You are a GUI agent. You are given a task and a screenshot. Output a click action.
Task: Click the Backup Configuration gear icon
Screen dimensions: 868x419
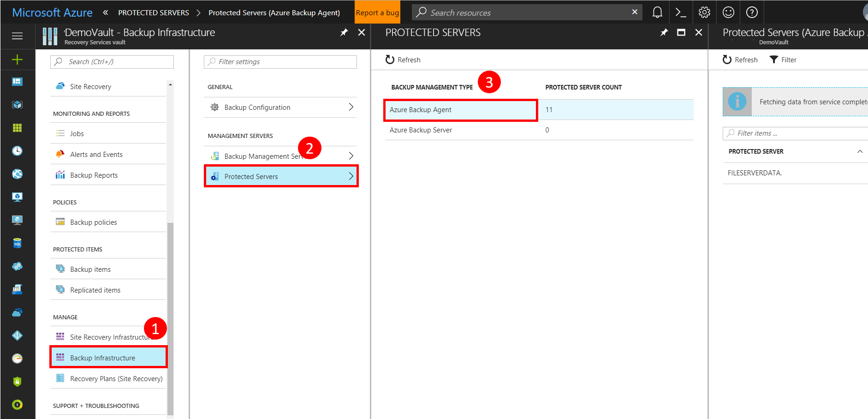(x=214, y=107)
